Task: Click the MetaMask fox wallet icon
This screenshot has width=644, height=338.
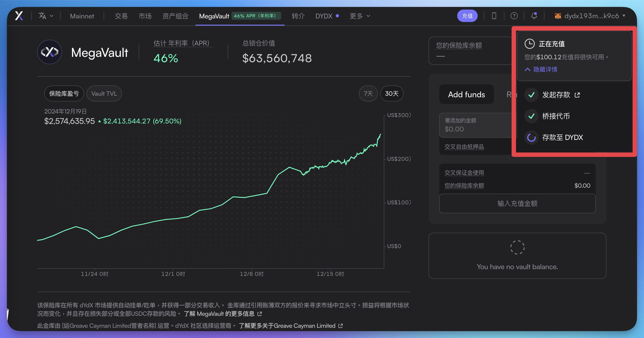Action: tap(558, 16)
